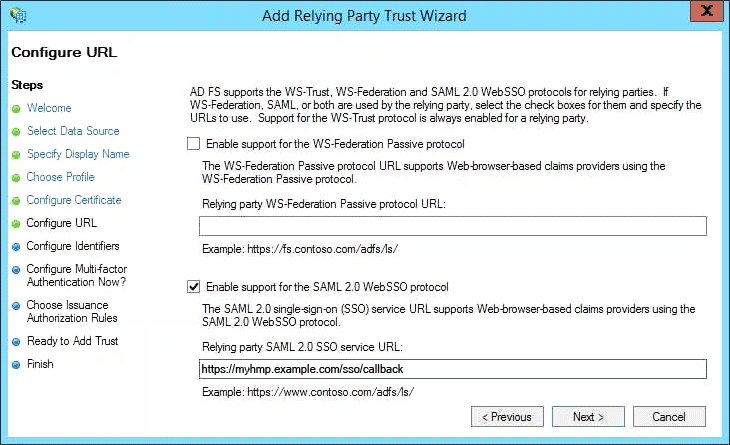The width and height of the screenshot is (730, 445).
Task: Open the Specify Display Name step
Action: (x=77, y=154)
